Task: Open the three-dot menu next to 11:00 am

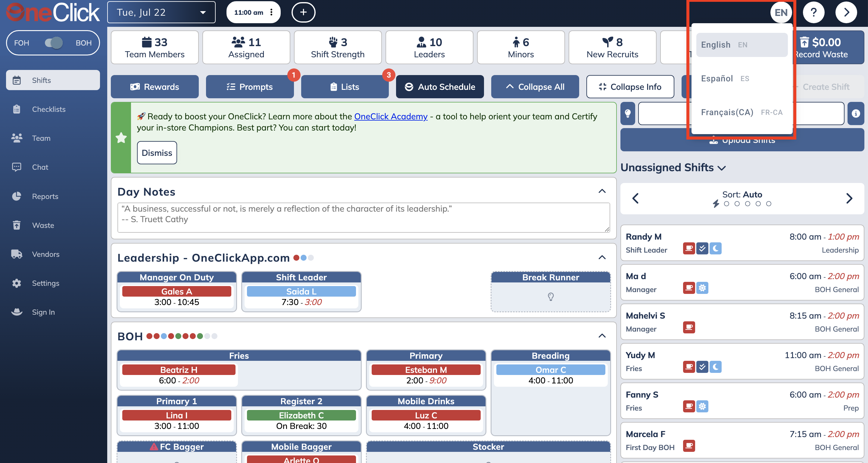Action: pos(271,12)
